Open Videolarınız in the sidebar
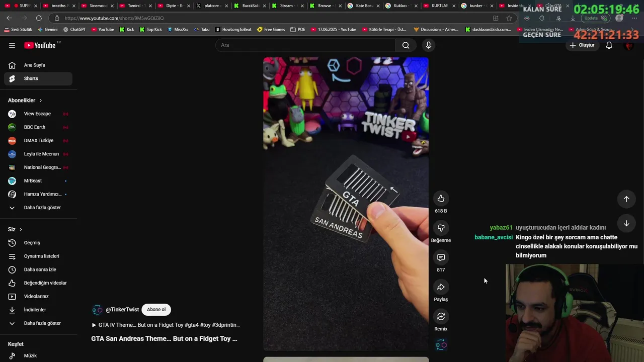 point(38,297)
